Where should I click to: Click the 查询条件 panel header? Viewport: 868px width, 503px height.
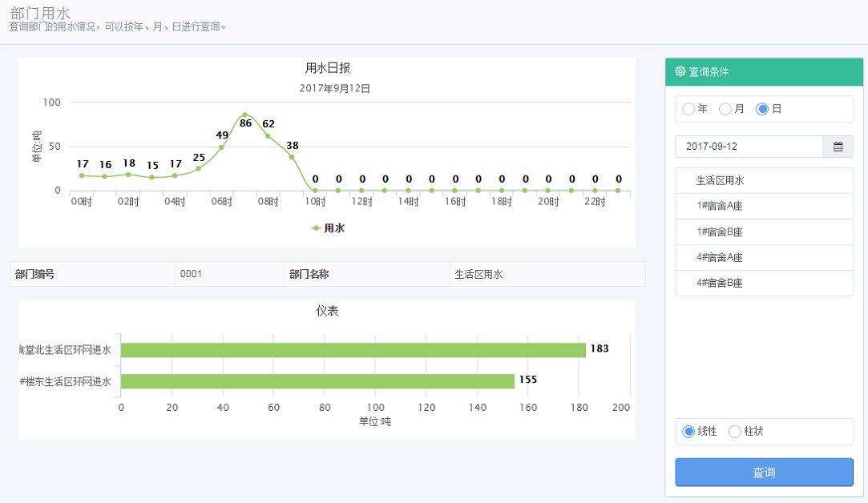(x=764, y=71)
